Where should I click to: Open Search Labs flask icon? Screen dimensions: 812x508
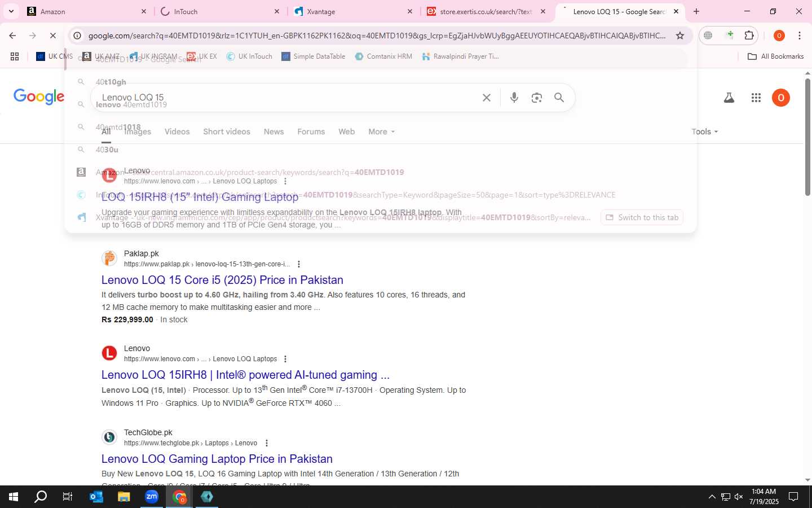click(729, 98)
